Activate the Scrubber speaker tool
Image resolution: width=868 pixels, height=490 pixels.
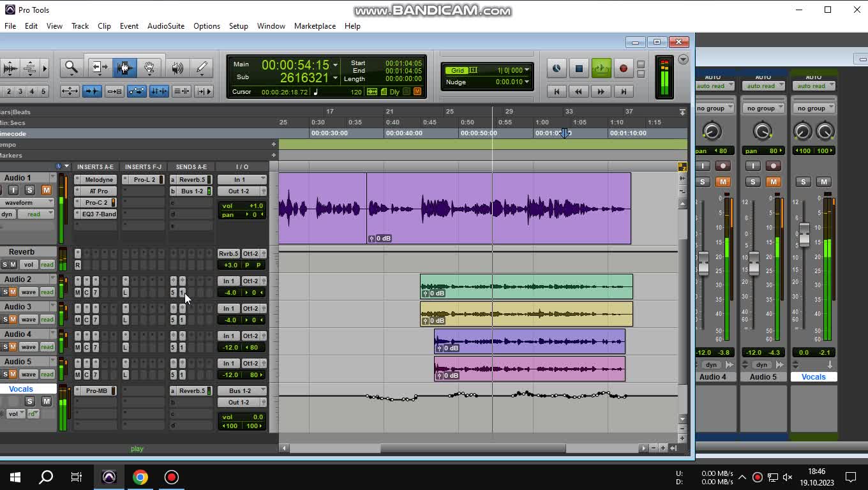click(177, 67)
